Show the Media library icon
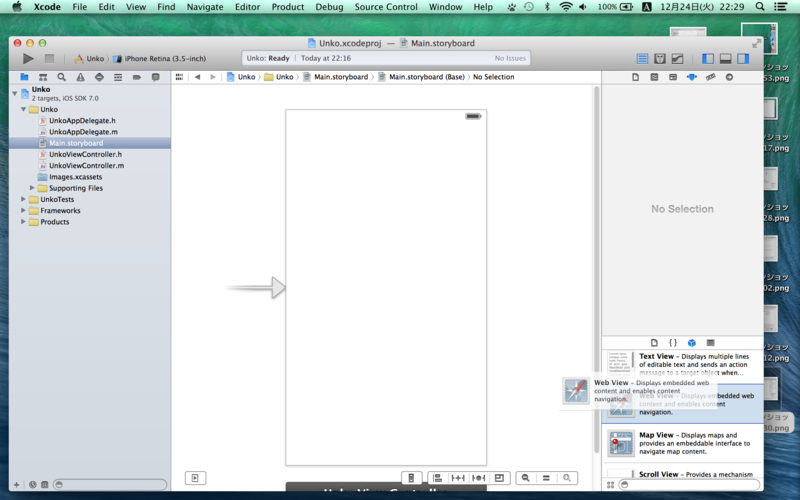This screenshot has height=500, width=800. point(710,343)
